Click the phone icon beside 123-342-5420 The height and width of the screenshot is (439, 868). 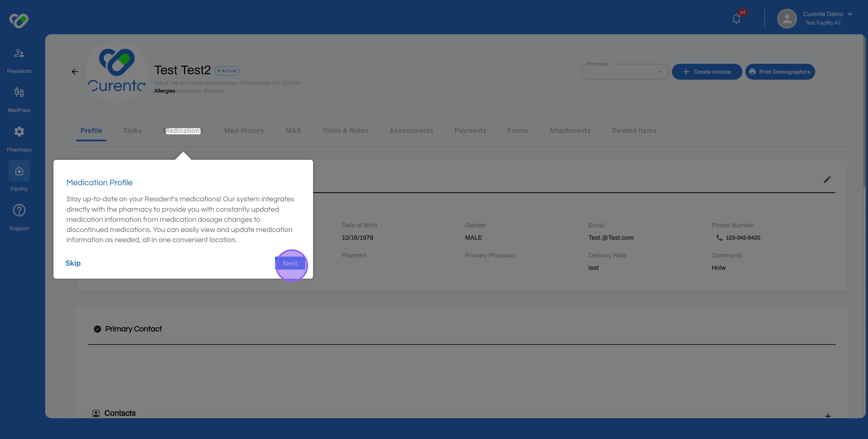pyautogui.click(x=719, y=237)
